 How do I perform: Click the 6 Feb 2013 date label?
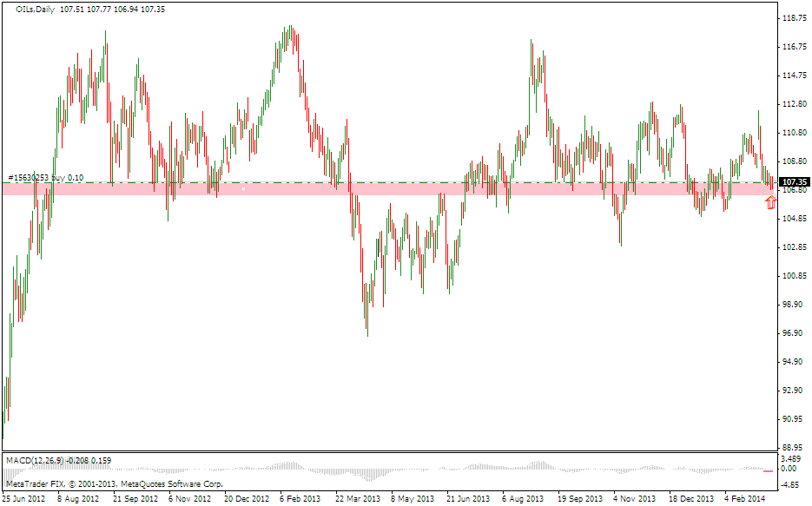pyautogui.click(x=301, y=499)
